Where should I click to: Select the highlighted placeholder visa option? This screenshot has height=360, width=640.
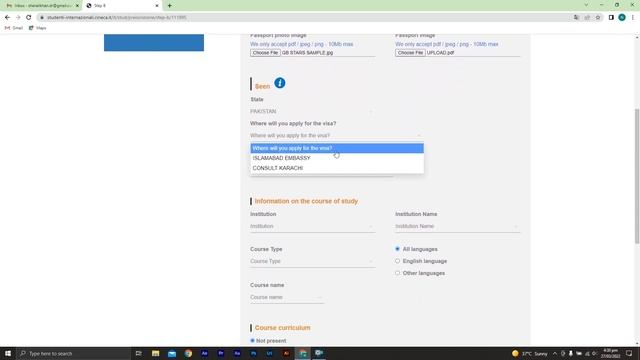pyautogui.click(x=337, y=148)
